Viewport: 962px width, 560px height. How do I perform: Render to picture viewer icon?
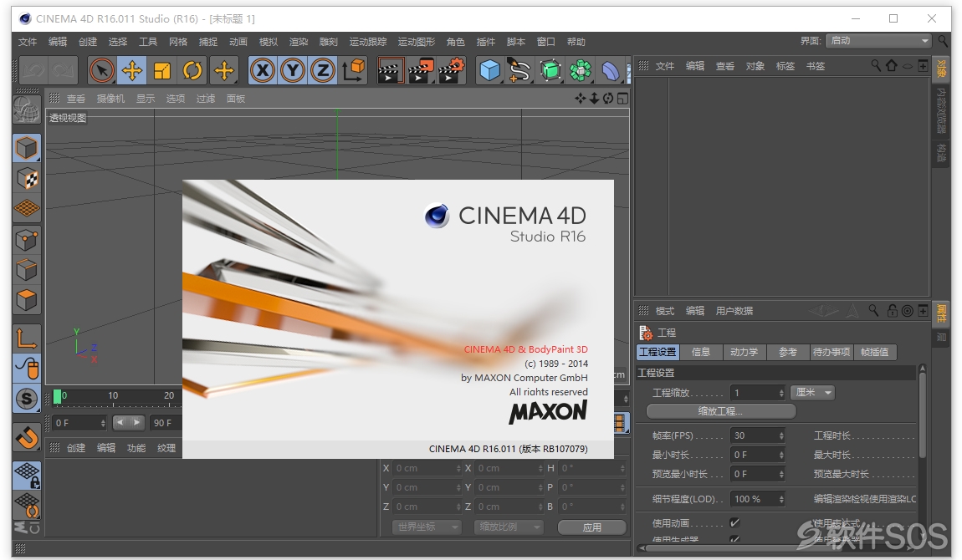[x=421, y=70]
